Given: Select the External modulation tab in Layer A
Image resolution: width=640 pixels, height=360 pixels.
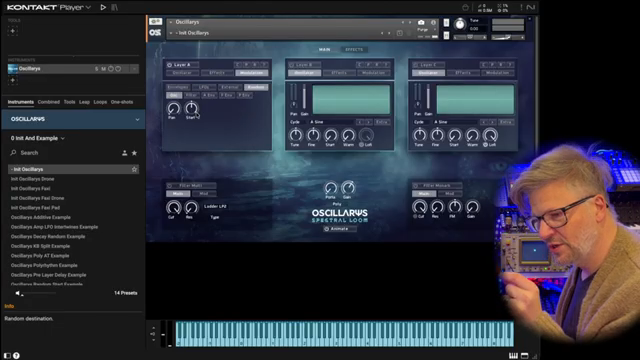Looking at the screenshot, I should click(230, 87).
